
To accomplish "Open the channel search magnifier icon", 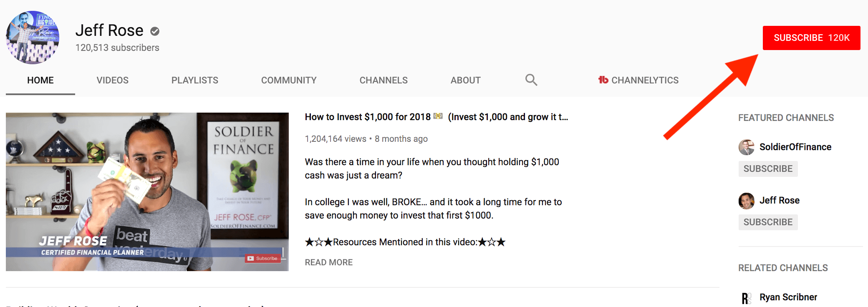I will pos(531,80).
